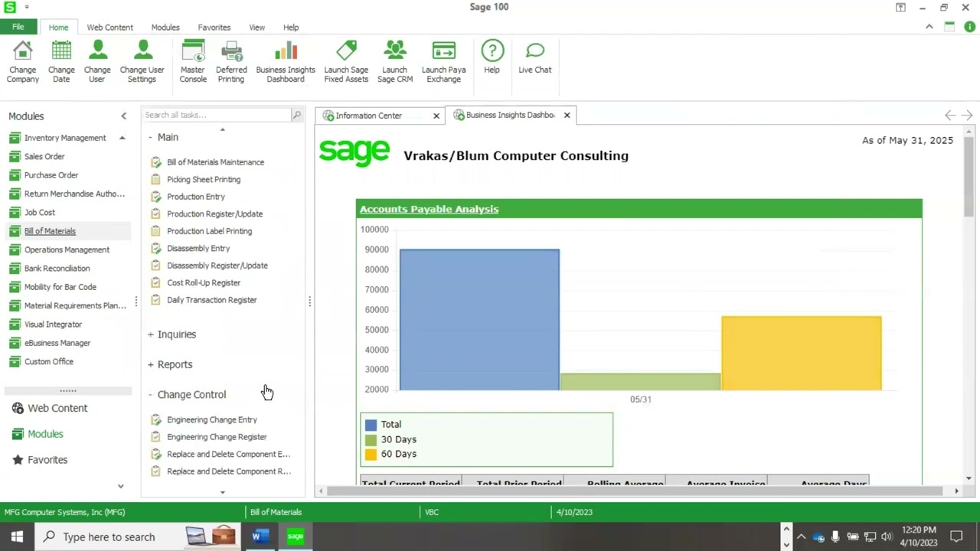This screenshot has height=551, width=980.
Task: Open the quick access toolbar dropdown
Action: tap(27, 7)
